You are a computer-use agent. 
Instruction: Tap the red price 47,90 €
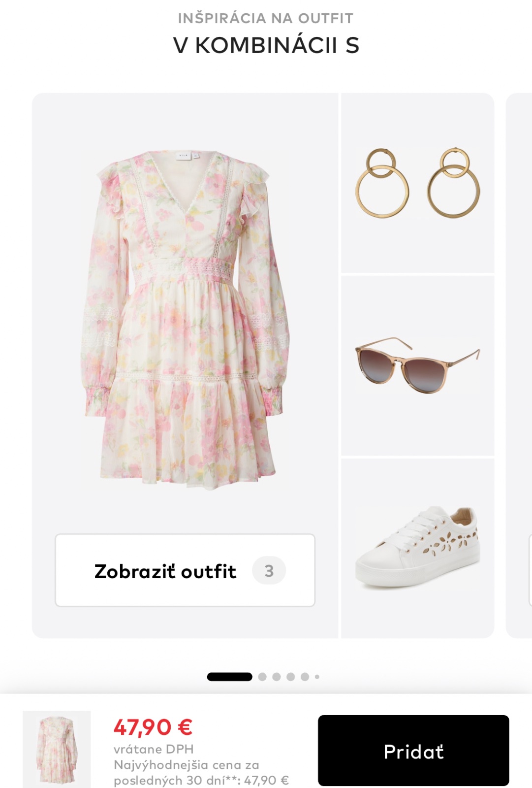coord(153,727)
